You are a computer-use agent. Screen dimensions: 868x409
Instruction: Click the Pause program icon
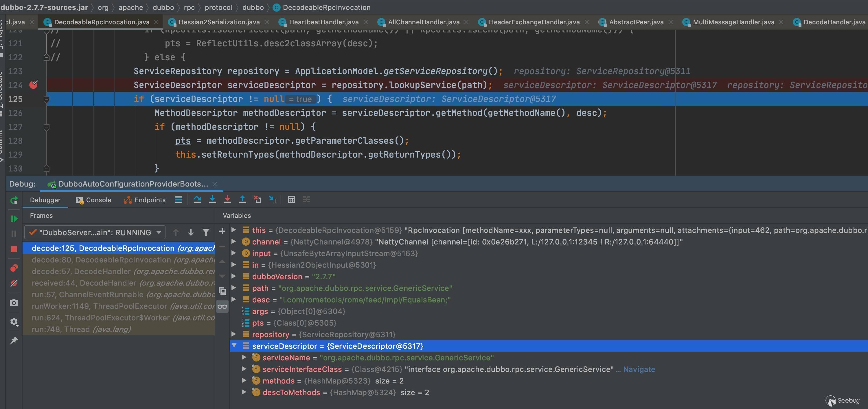(x=14, y=233)
